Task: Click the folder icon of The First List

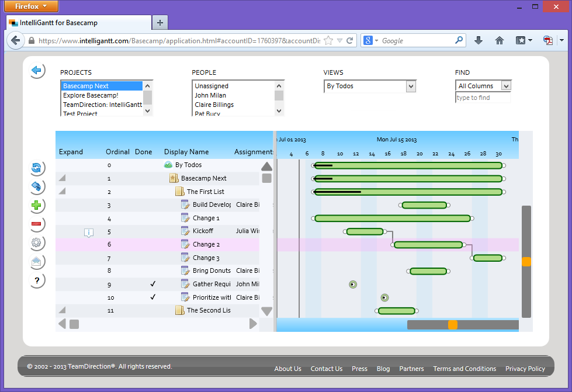Action: 179,192
